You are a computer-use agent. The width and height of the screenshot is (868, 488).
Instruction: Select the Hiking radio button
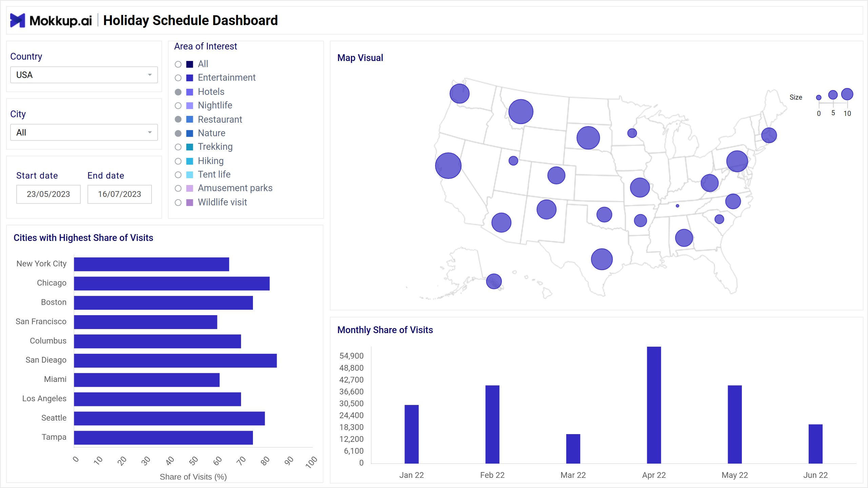(x=178, y=161)
